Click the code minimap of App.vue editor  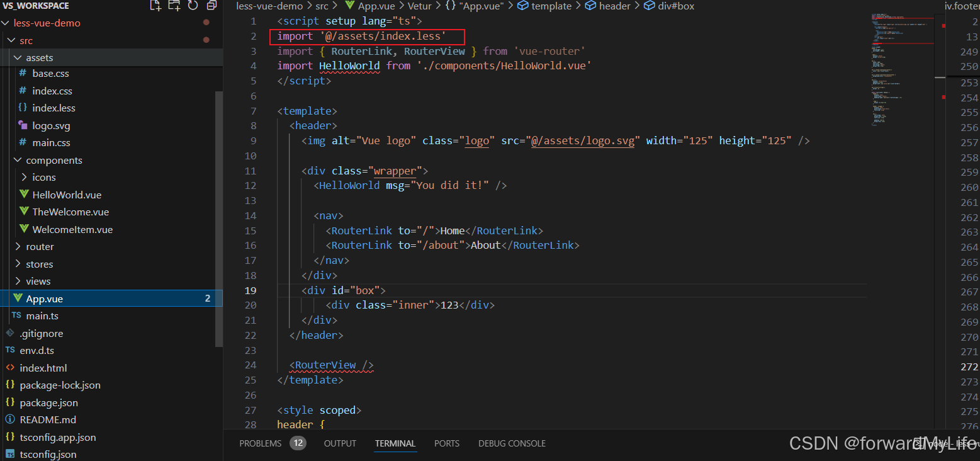(x=901, y=69)
